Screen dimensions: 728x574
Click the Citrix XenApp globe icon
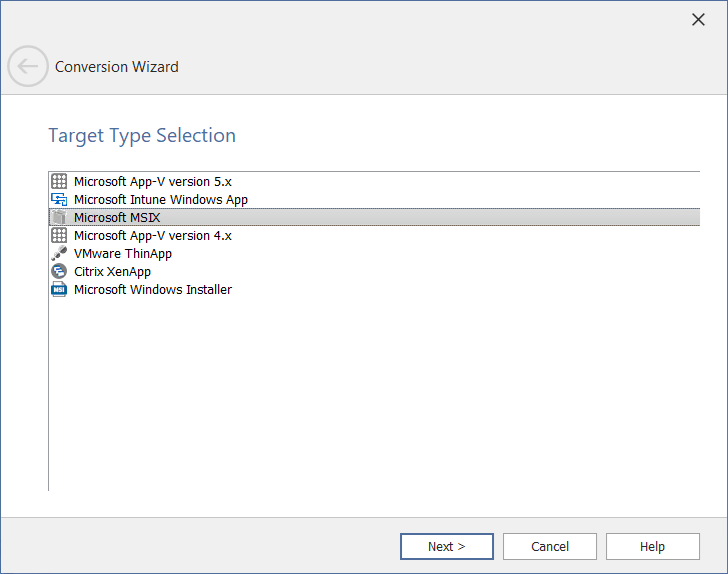tap(59, 272)
